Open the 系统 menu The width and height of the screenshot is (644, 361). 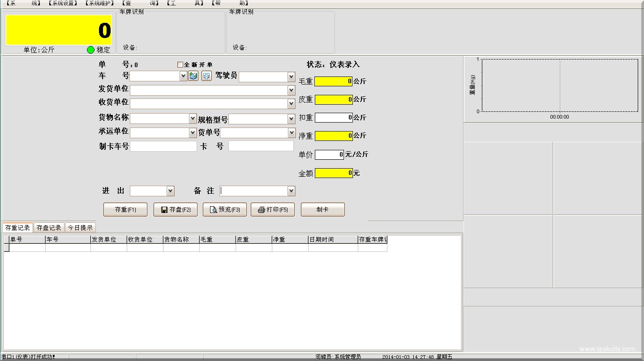pyautogui.click(x=24, y=3)
